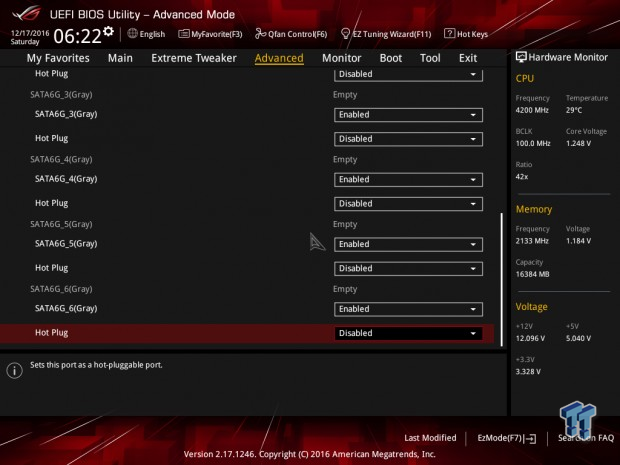The height and width of the screenshot is (465, 620).
Task: Open Hot Plug dropdown under SATA6G_5
Action: pos(408,268)
